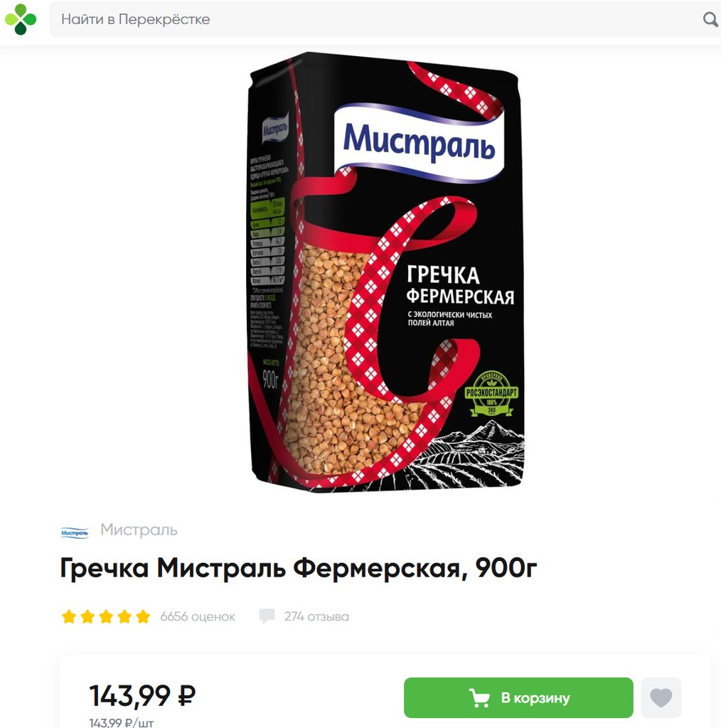Click the second rating star
The width and height of the screenshot is (721, 728).
pyautogui.click(x=87, y=616)
